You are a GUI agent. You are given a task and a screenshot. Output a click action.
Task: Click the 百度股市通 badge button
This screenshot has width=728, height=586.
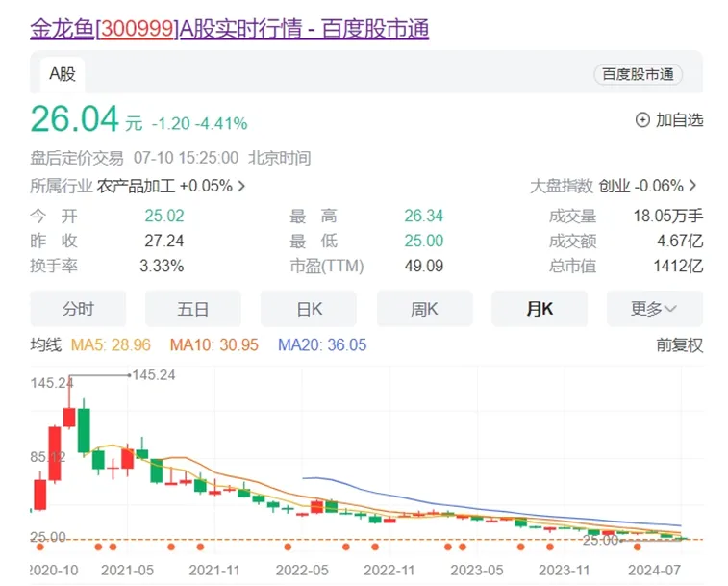point(638,74)
